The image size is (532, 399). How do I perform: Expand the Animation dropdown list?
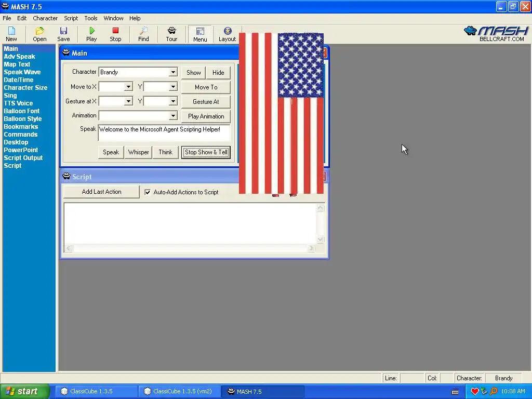point(173,116)
